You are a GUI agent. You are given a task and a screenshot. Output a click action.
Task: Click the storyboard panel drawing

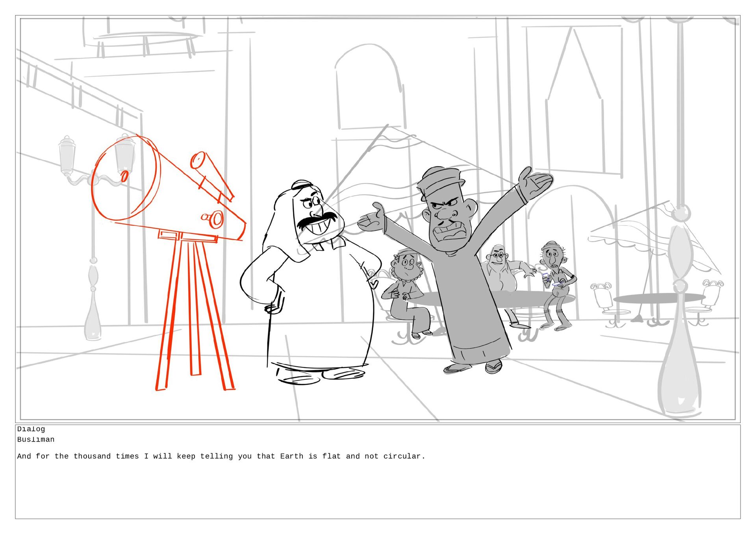[378, 219]
